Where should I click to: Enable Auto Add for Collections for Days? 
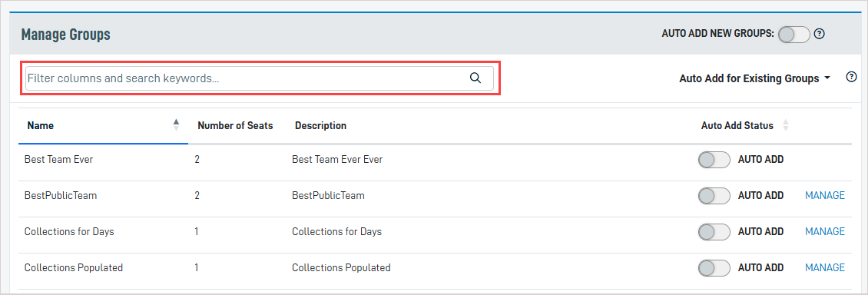(714, 232)
